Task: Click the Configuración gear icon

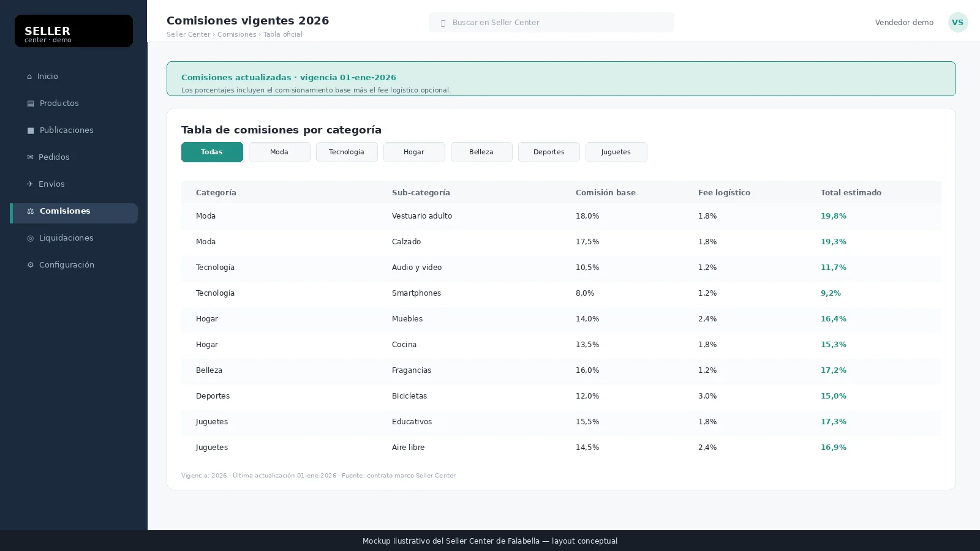Action: click(30, 265)
